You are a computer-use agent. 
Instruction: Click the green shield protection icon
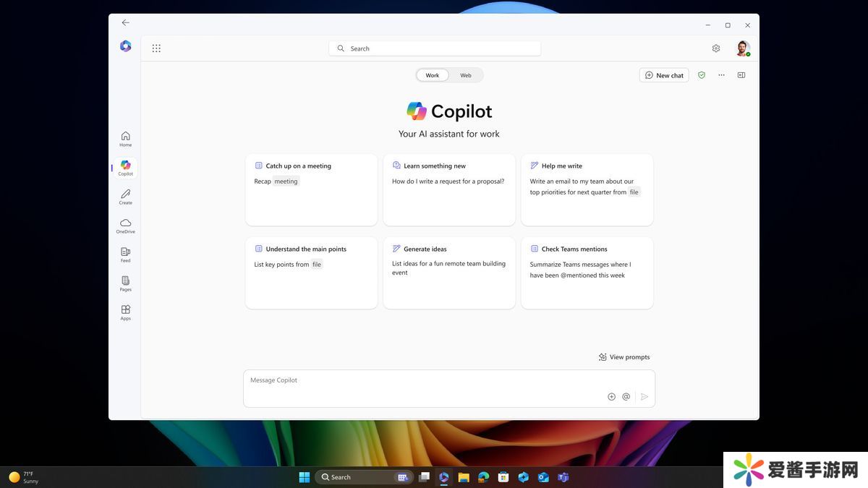pyautogui.click(x=701, y=75)
